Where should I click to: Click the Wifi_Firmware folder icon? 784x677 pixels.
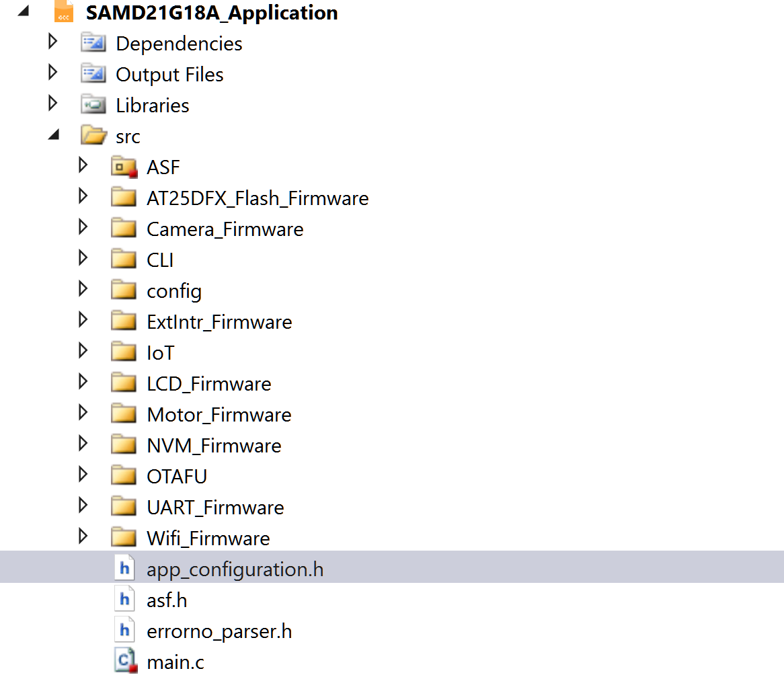124,538
